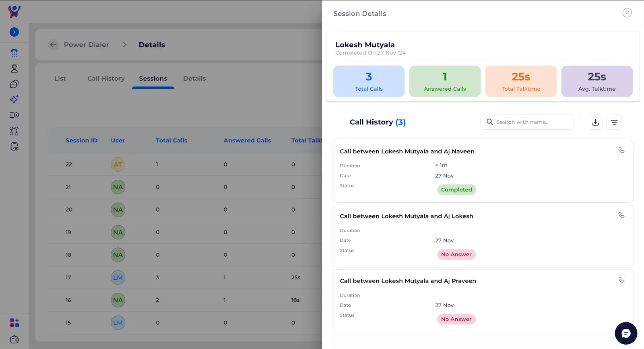The height and width of the screenshot is (349, 644).
Task: Switch to the Call History tab
Action: (106, 79)
